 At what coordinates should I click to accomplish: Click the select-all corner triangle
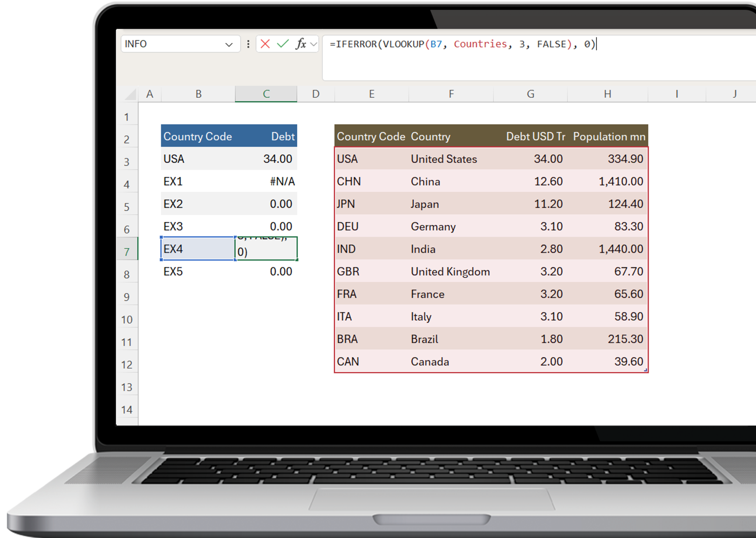tap(131, 95)
